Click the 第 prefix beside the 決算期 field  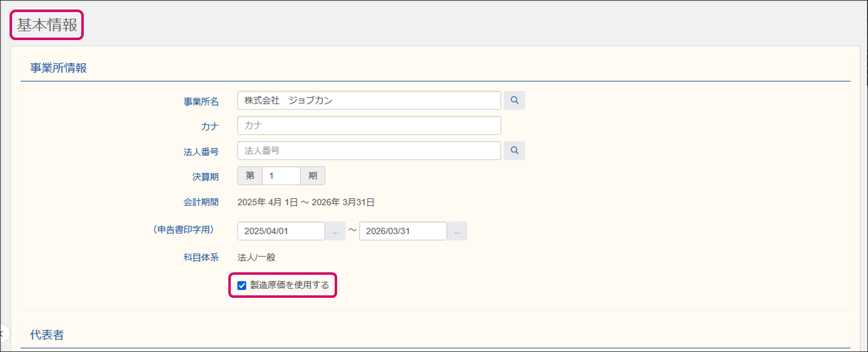tap(250, 176)
